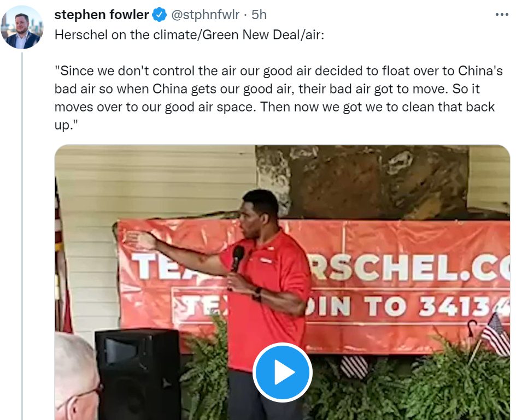
Task: Click the blue play button on video
Action: (283, 372)
